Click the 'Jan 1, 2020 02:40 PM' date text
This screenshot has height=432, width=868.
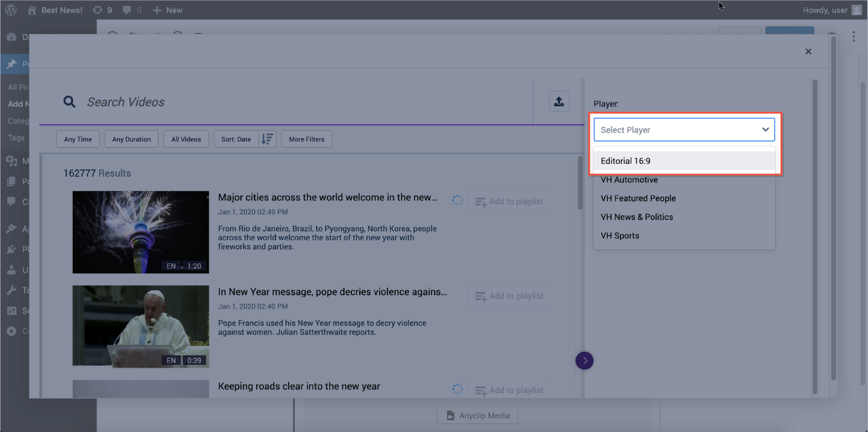253,306
